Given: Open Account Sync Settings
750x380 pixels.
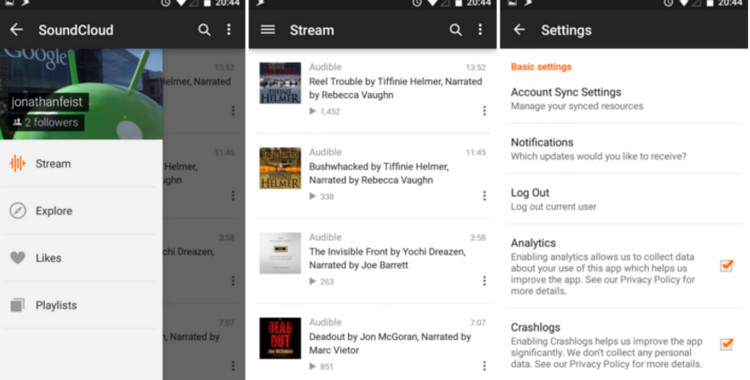Looking at the screenshot, I should coord(624,99).
